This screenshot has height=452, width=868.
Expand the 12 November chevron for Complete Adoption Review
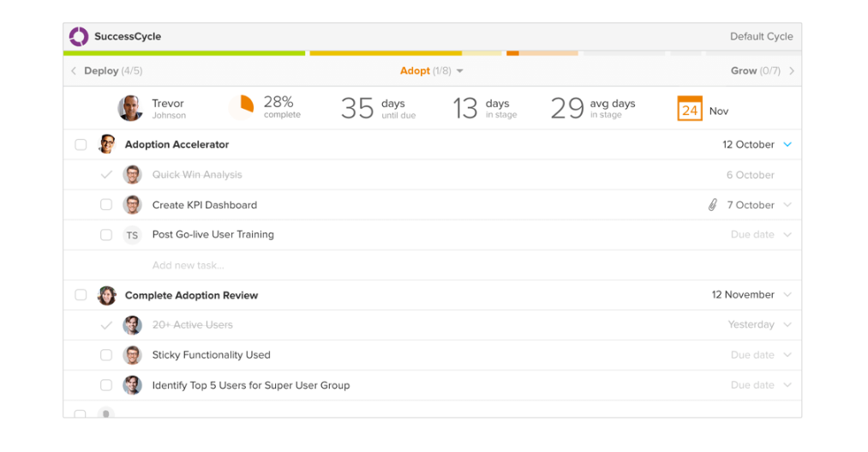[787, 295]
